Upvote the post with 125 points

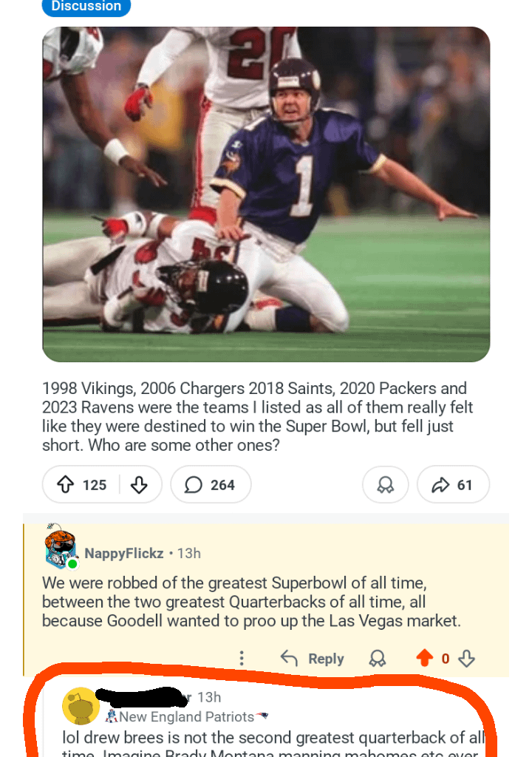pyautogui.click(x=66, y=485)
